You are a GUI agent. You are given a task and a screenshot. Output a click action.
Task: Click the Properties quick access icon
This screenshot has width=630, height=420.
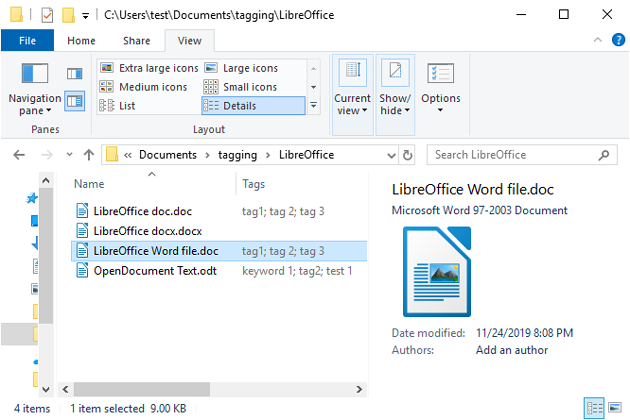point(47,15)
